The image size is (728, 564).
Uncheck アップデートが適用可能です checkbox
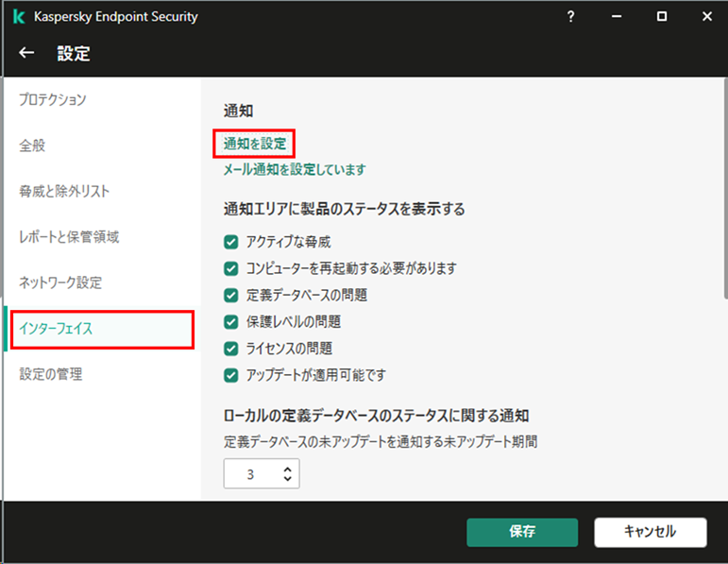(230, 375)
